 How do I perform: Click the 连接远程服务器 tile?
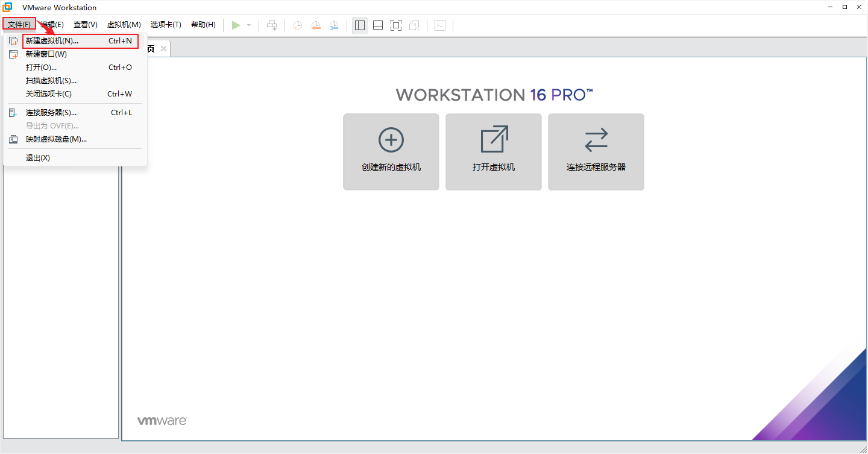click(596, 152)
